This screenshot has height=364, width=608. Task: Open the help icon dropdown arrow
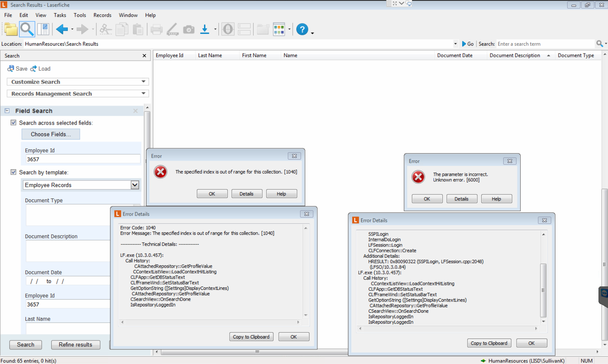click(312, 33)
